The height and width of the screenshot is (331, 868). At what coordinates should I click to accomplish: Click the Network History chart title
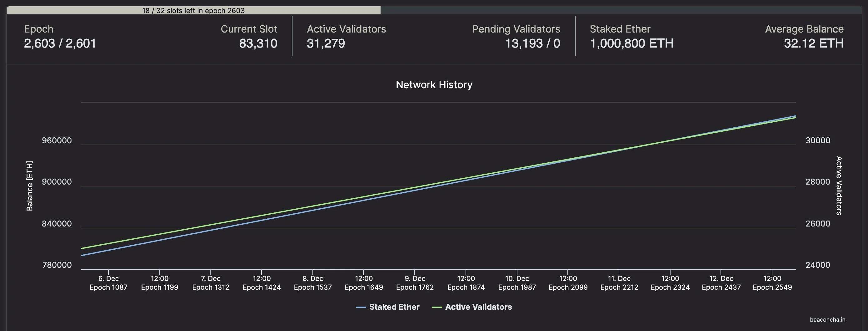pyautogui.click(x=434, y=85)
